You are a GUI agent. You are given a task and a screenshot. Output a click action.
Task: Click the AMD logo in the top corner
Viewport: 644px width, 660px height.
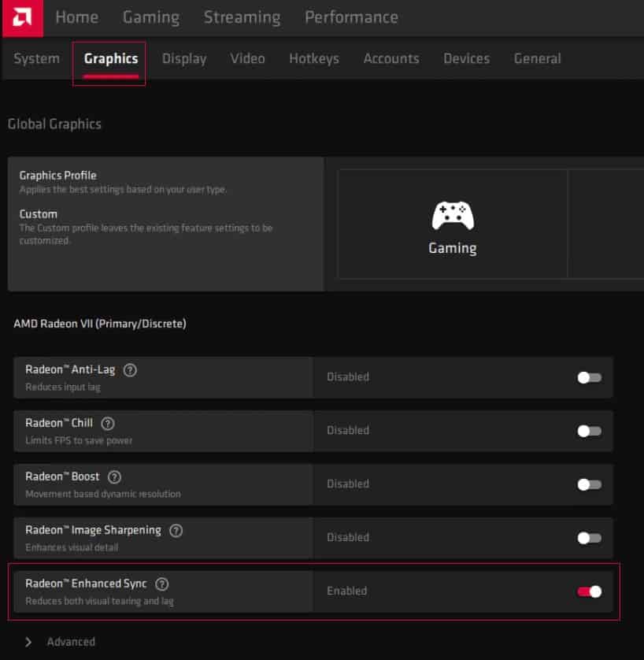coord(20,17)
